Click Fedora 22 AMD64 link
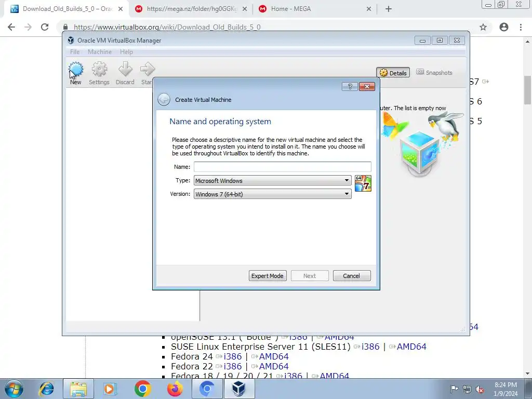The height and width of the screenshot is (399, 532). tap(273, 366)
